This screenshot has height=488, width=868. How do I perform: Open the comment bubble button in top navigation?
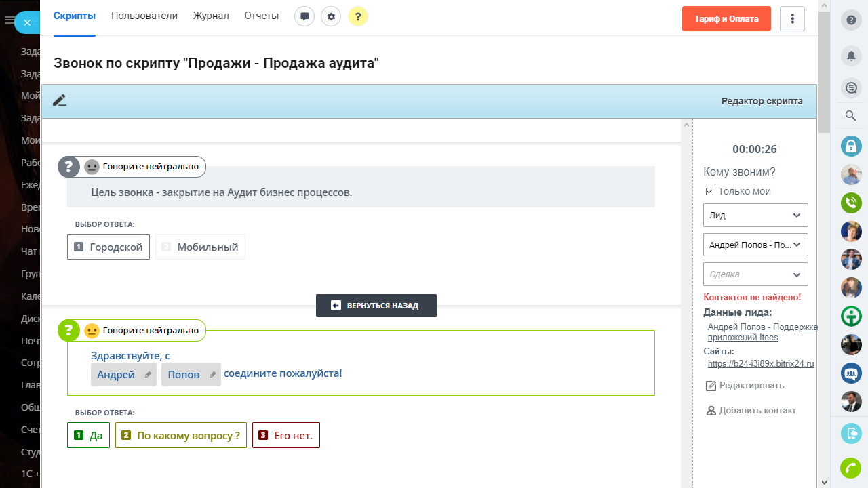click(x=304, y=16)
